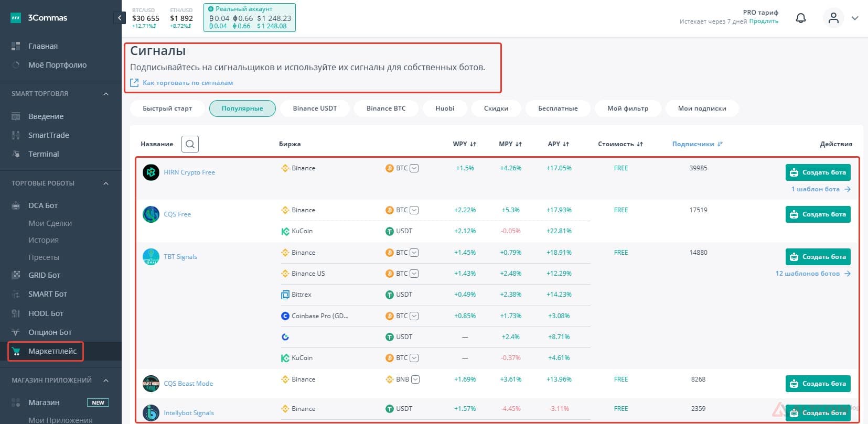Sort the table by MPY
This screenshot has height=424, width=868.
pyautogui.click(x=510, y=144)
